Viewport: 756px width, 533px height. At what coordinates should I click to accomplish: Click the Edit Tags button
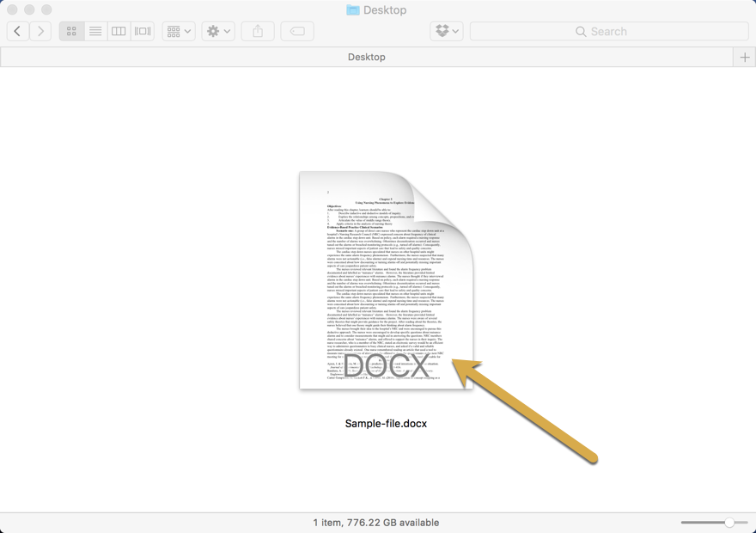tap(297, 31)
